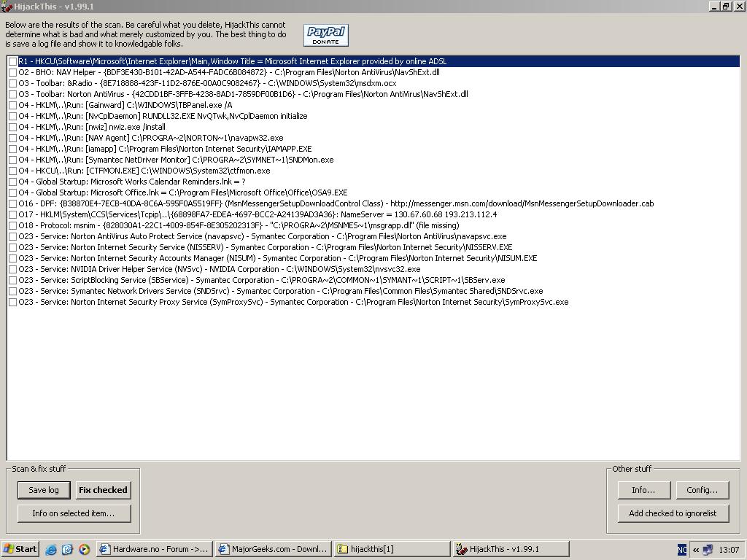Click the HijackThis title bar icon

point(7,6)
